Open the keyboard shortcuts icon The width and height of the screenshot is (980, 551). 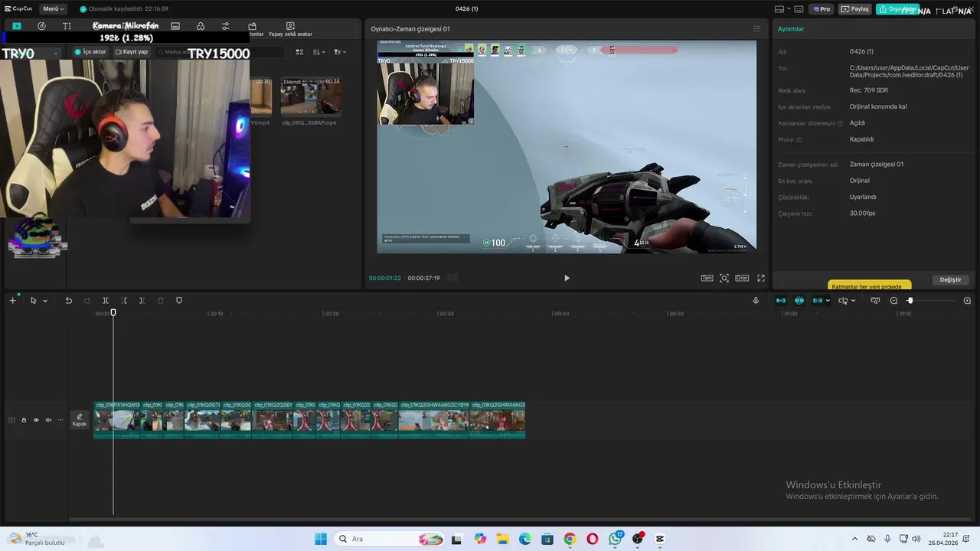[799, 9]
